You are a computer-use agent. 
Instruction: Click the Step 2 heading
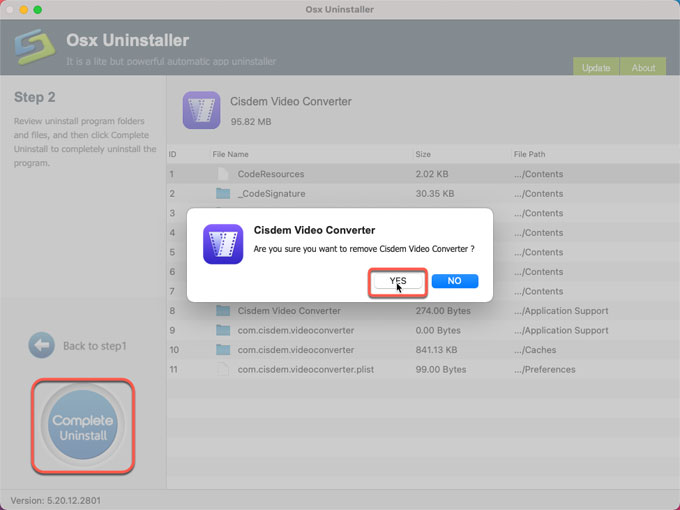[35, 97]
